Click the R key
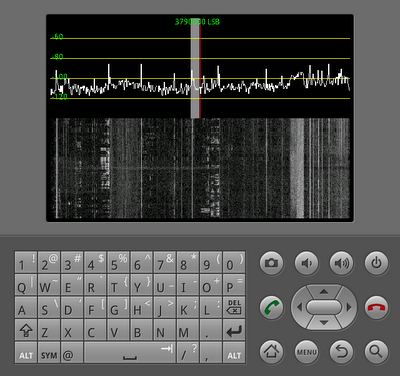 tap(95, 285)
